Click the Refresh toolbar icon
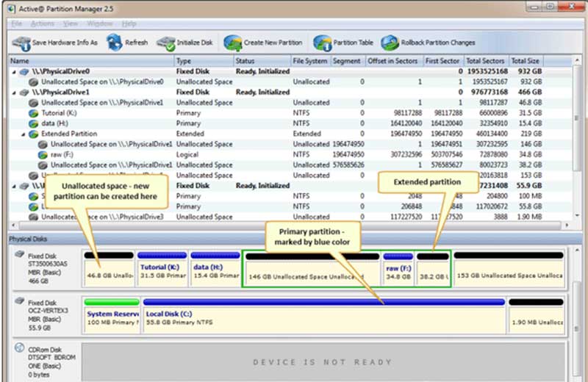 115,43
